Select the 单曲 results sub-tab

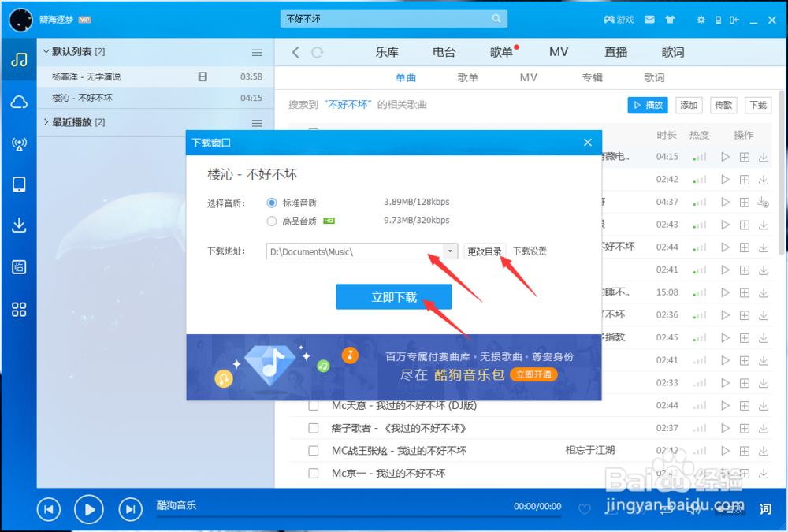pos(406,78)
